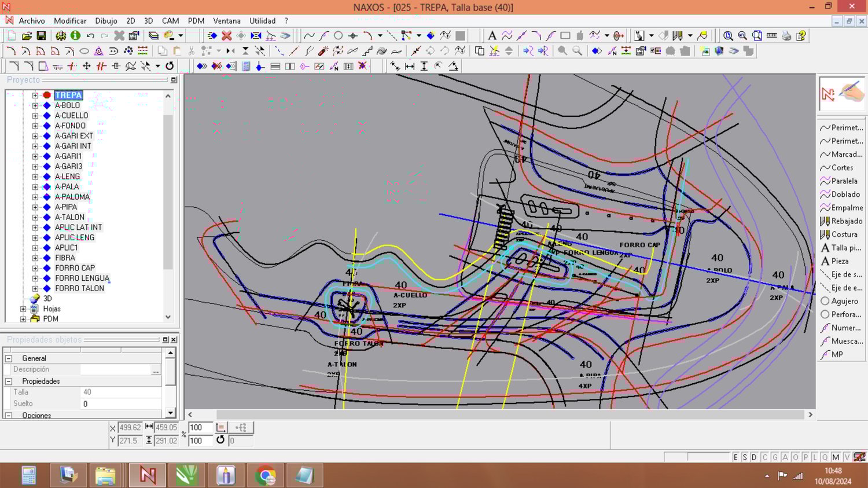Screen dimensions: 868x488
Task: Toggle the 'D' status bar indicator
Action: coord(754,457)
